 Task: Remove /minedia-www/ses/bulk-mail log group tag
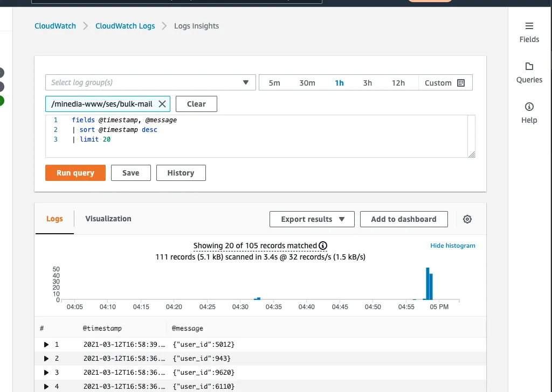click(162, 104)
